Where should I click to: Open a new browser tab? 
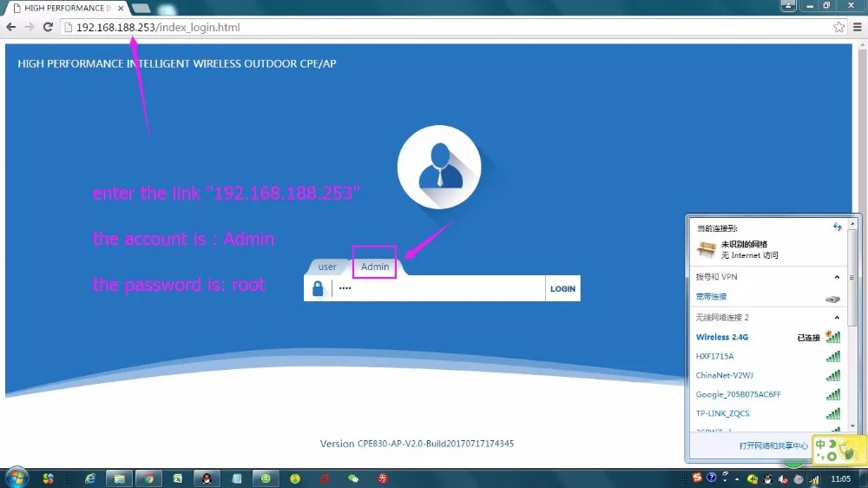pyautogui.click(x=141, y=9)
